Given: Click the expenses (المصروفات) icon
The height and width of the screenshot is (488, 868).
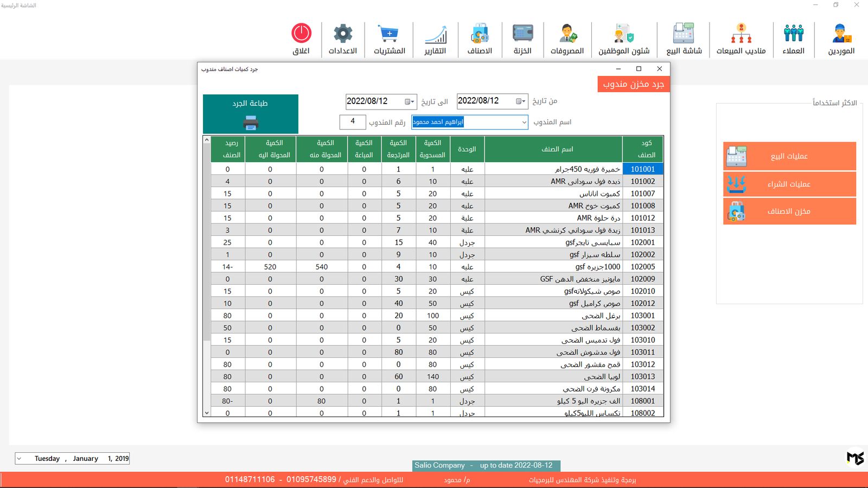Looking at the screenshot, I should coord(567,34).
